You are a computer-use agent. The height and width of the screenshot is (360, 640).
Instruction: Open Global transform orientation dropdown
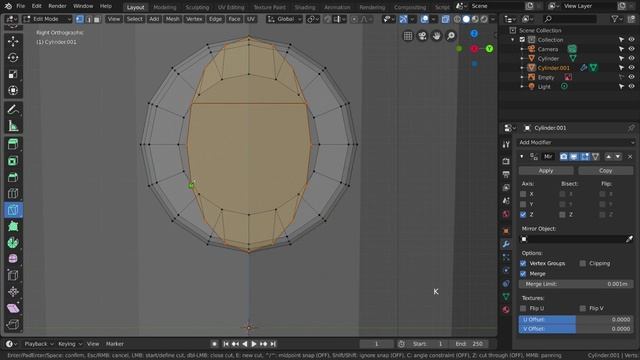click(284, 19)
